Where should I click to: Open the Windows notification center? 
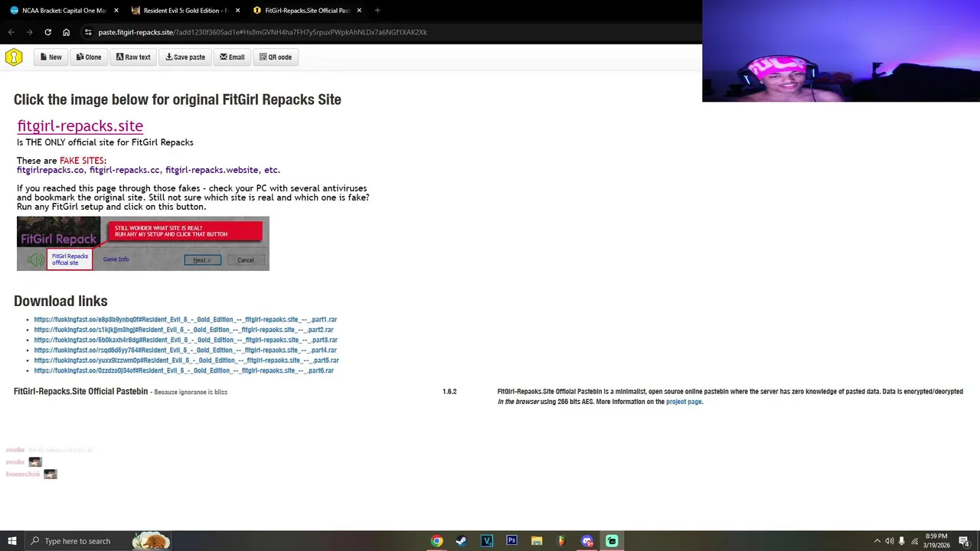[x=964, y=541]
